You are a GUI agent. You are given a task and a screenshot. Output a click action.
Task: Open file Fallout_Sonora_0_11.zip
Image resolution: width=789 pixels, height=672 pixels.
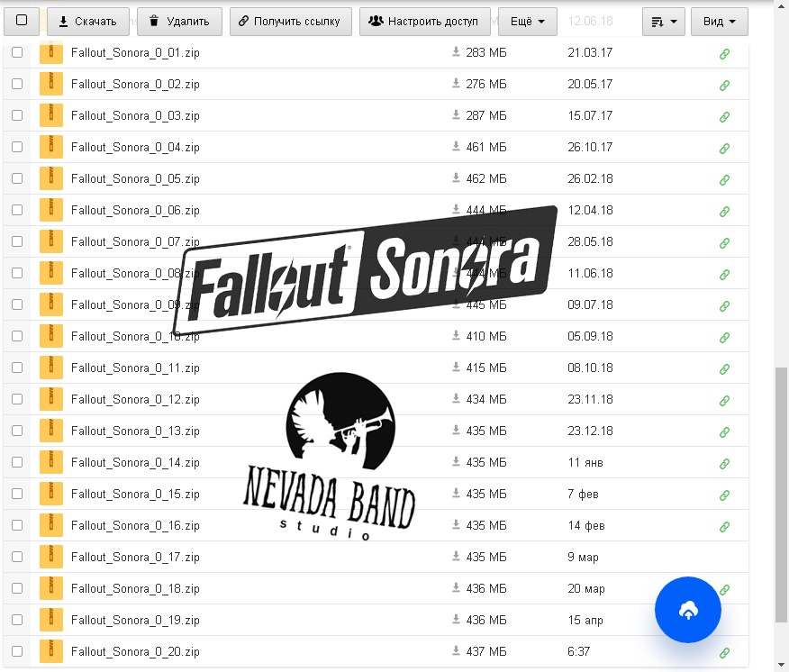[135, 368]
